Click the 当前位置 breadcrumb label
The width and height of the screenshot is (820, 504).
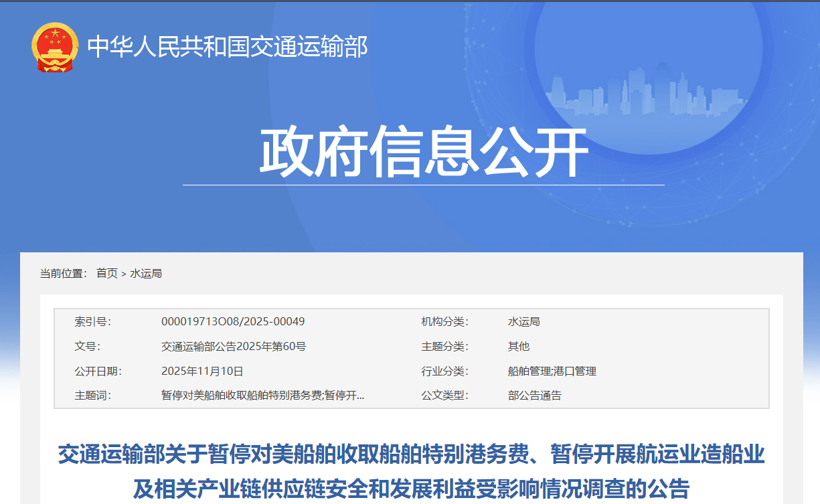(x=64, y=273)
